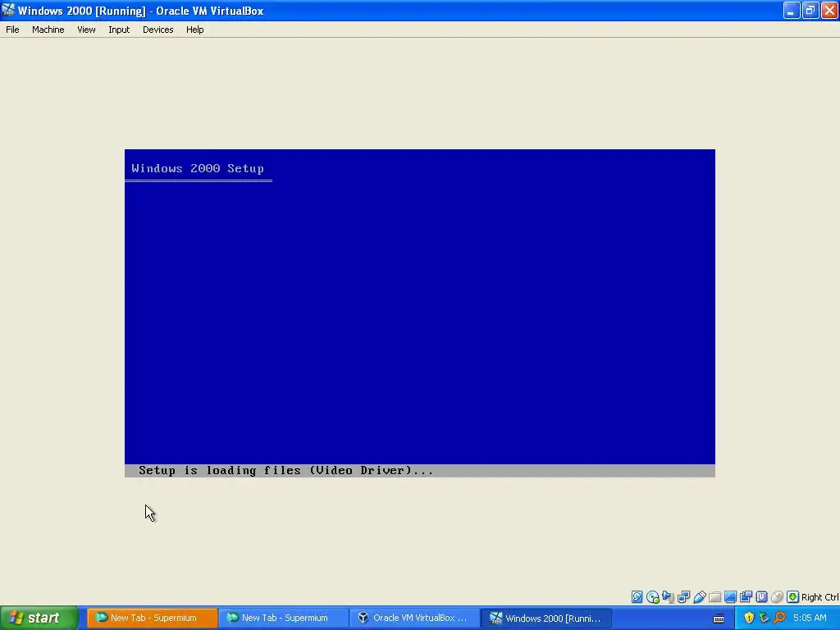This screenshot has height=630, width=840.
Task: Click the Right Ctrl host key label
Action: [x=820, y=597]
